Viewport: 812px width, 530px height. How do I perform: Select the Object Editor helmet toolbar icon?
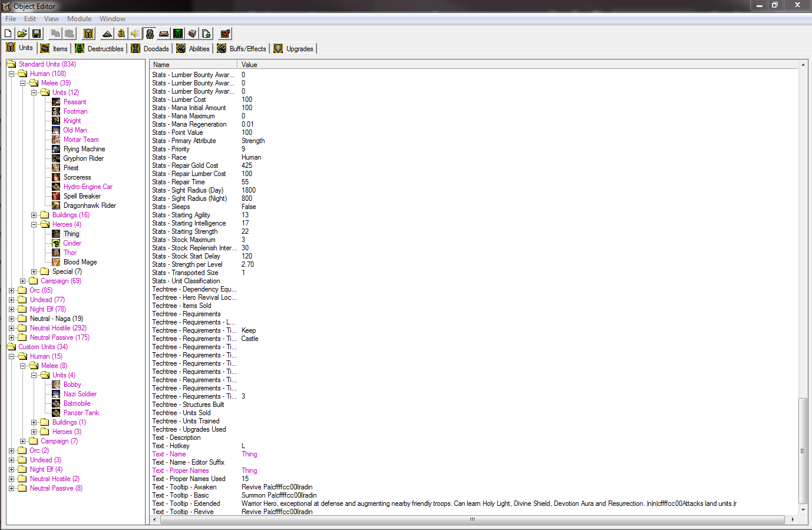pos(150,34)
